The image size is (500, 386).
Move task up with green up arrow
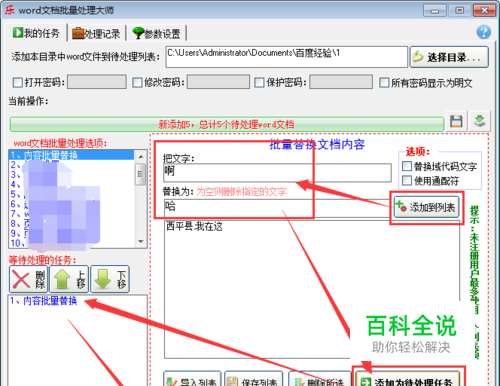[69, 279]
